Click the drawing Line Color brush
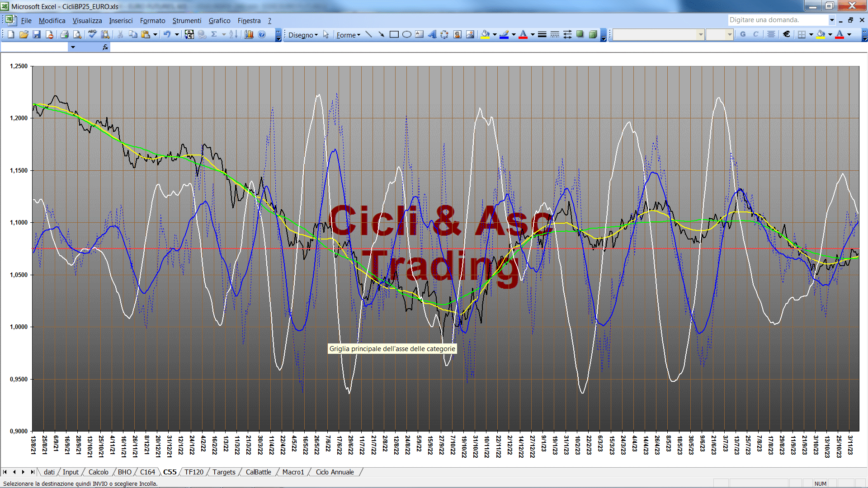 point(504,34)
